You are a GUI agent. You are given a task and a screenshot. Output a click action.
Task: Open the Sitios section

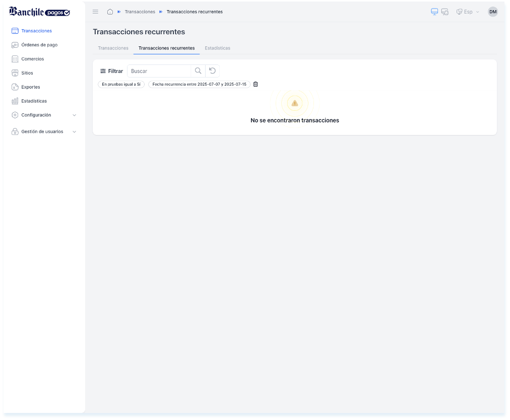[x=27, y=73]
